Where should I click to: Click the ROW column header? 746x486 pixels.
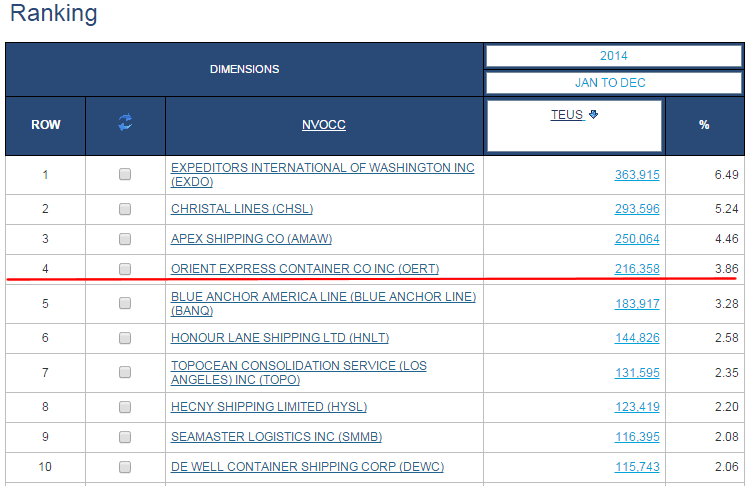pyautogui.click(x=46, y=125)
